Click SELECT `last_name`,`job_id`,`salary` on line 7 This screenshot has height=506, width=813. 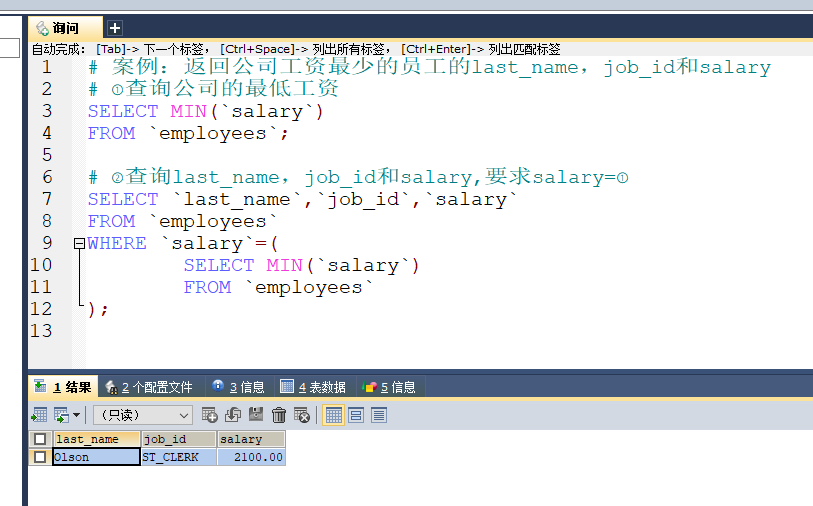tap(303, 200)
